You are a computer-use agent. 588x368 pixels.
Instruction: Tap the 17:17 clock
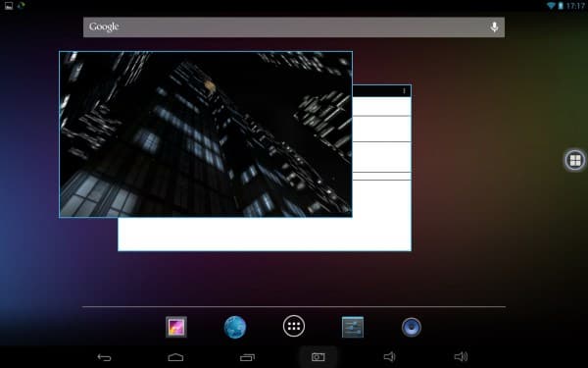[575, 6]
